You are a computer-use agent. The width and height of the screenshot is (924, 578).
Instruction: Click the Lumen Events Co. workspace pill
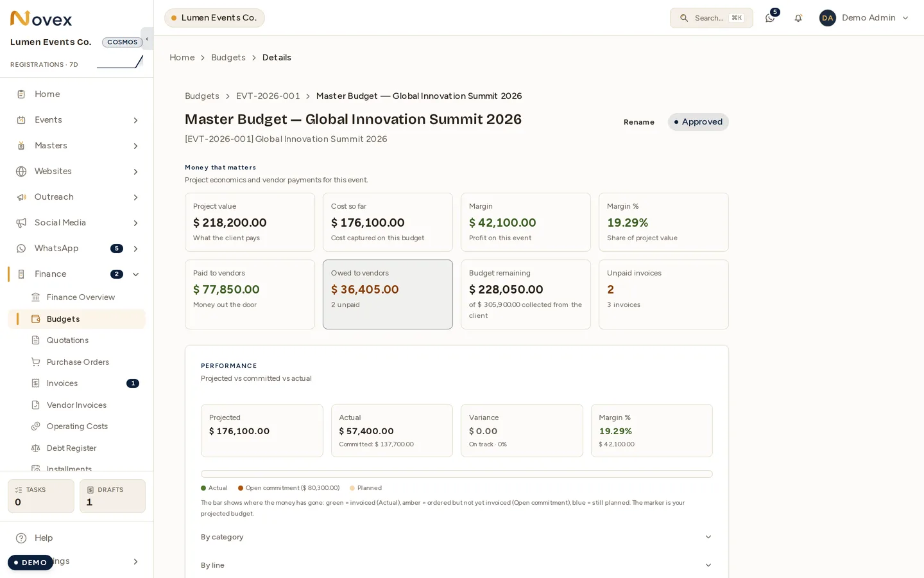[x=214, y=18]
